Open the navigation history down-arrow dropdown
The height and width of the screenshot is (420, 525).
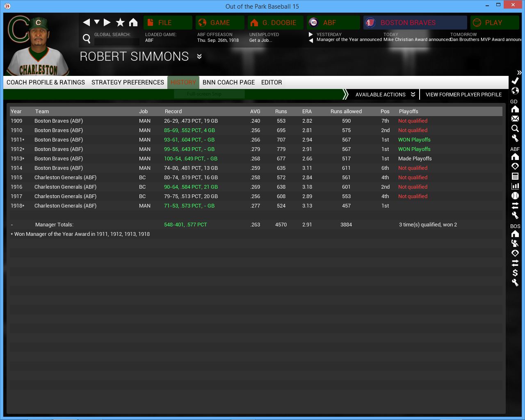point(97,22)
